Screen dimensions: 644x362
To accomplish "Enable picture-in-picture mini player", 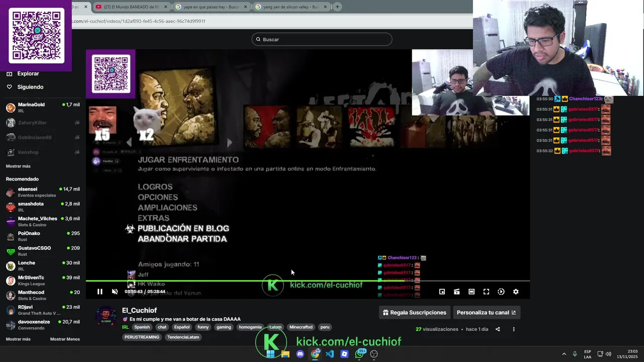I will (x=442, y=292).
